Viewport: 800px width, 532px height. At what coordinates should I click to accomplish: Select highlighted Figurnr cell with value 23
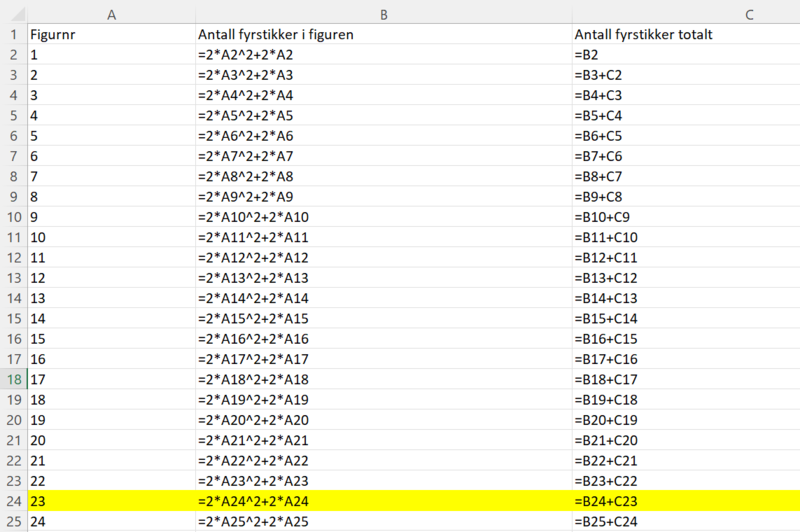111,501
